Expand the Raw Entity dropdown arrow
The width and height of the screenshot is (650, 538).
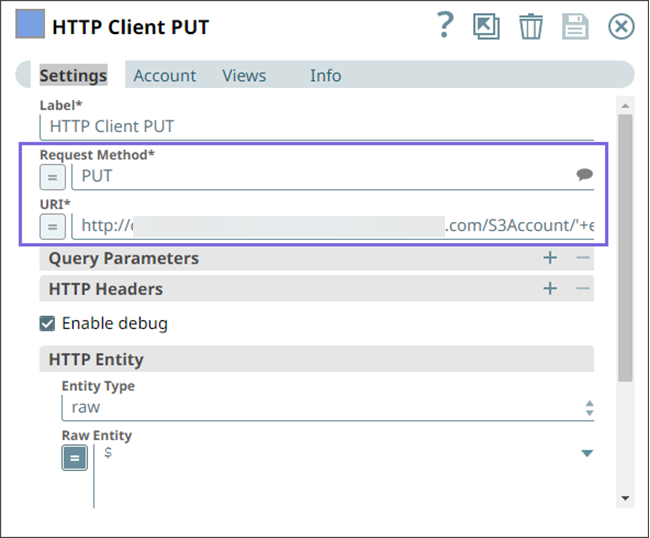[586, 454]
